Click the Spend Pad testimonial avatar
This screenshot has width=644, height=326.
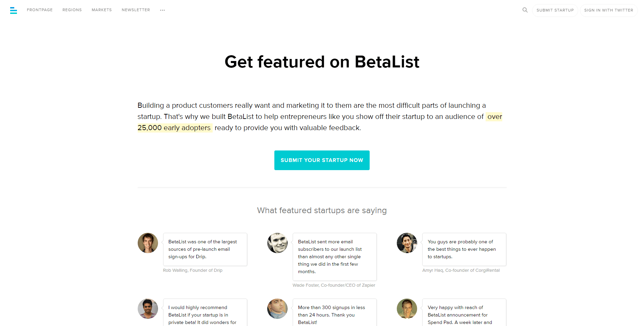click(x=407, y=309)
